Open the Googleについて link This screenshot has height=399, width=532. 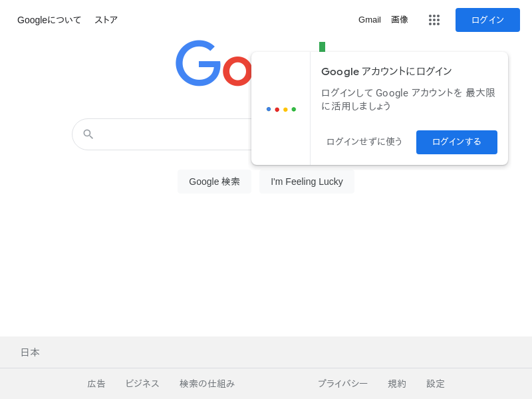pyautogui.click(x=49, y=20)
